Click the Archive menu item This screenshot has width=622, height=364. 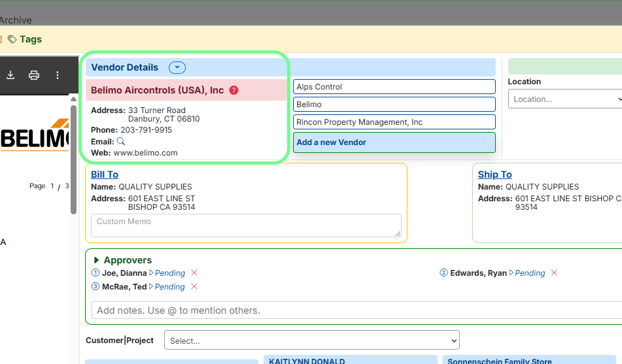[x=16, y=20]
